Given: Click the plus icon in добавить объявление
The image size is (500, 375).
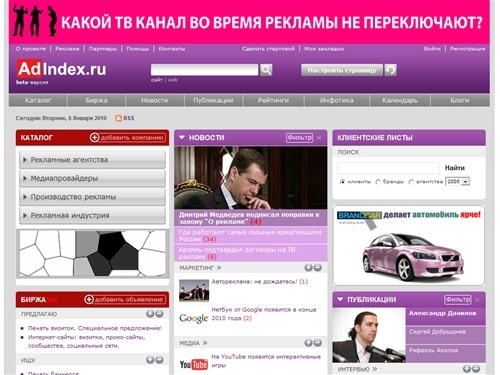Looking at the screenshot, I should point(89,299).
